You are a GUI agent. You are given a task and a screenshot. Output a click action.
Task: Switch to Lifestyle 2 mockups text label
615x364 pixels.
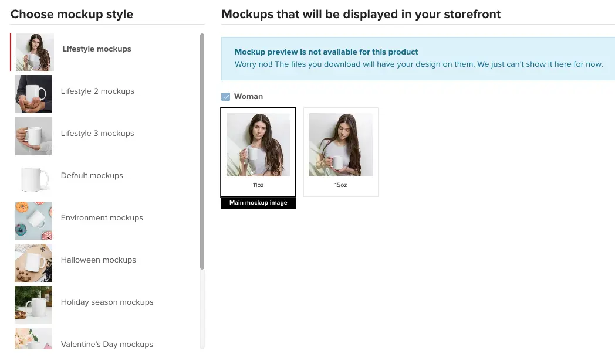(x=97, y=91)
